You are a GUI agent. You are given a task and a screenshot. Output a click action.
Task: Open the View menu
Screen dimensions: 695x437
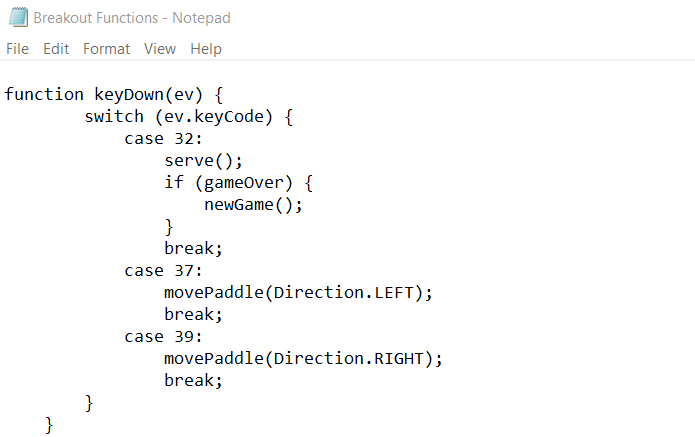[159, 49]
